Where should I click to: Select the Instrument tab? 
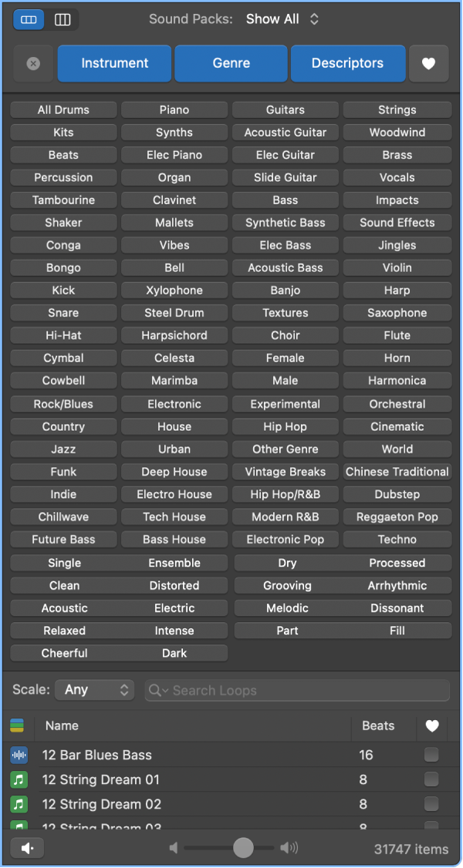tap(114, 64)
